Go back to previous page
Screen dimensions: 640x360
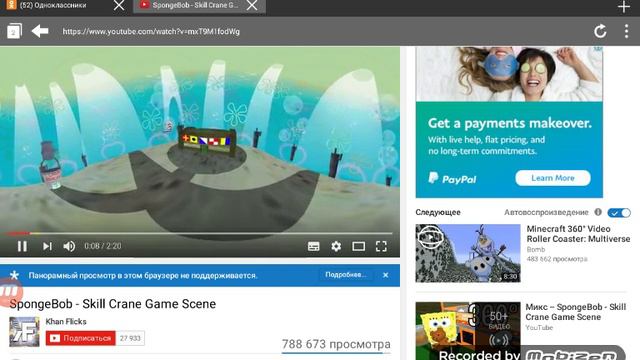[x=40, y=31]
